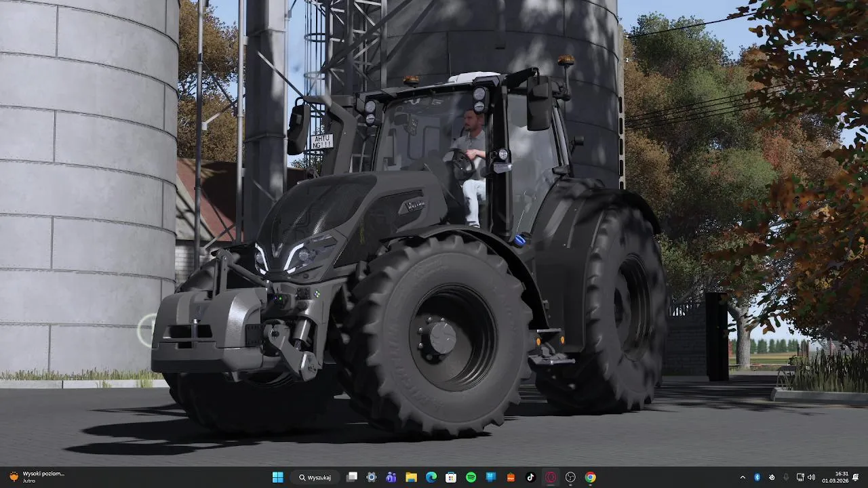
Task: Switch to Google Chrome window
Action: [x=591, y=477]
